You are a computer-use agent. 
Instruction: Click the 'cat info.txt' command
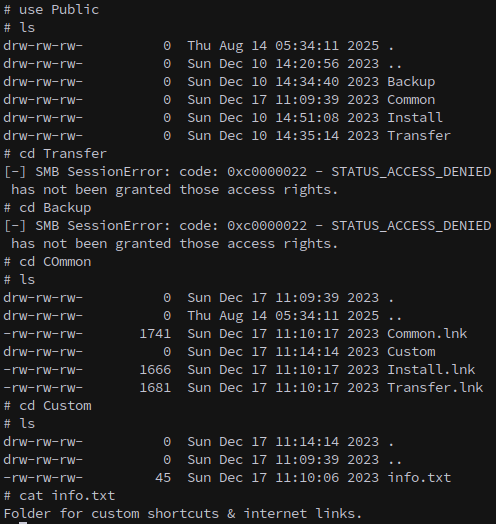(67, 496)
